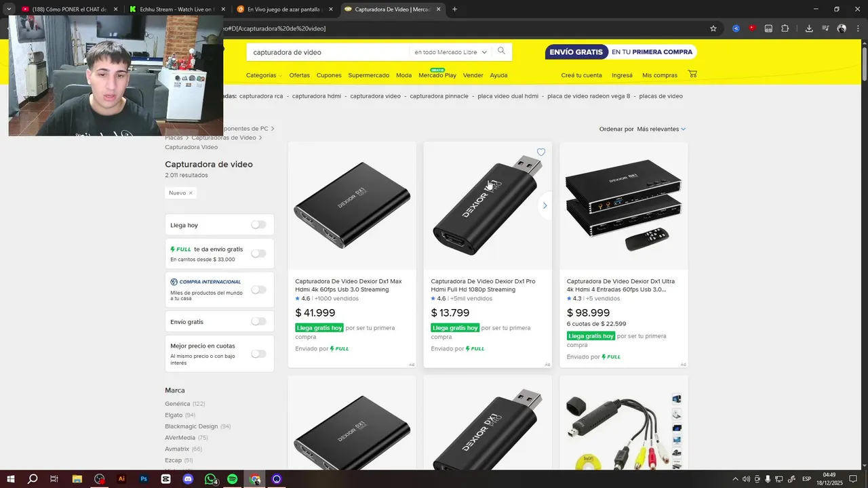Open Photoshop from taskbar
The width and height of the screenshot is (868, 488).
(x=144, y=479)
